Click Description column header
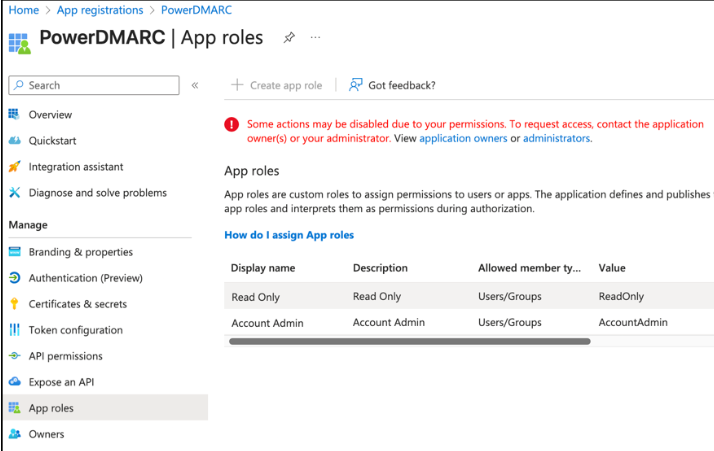The image size is (714, 451). 380,268
